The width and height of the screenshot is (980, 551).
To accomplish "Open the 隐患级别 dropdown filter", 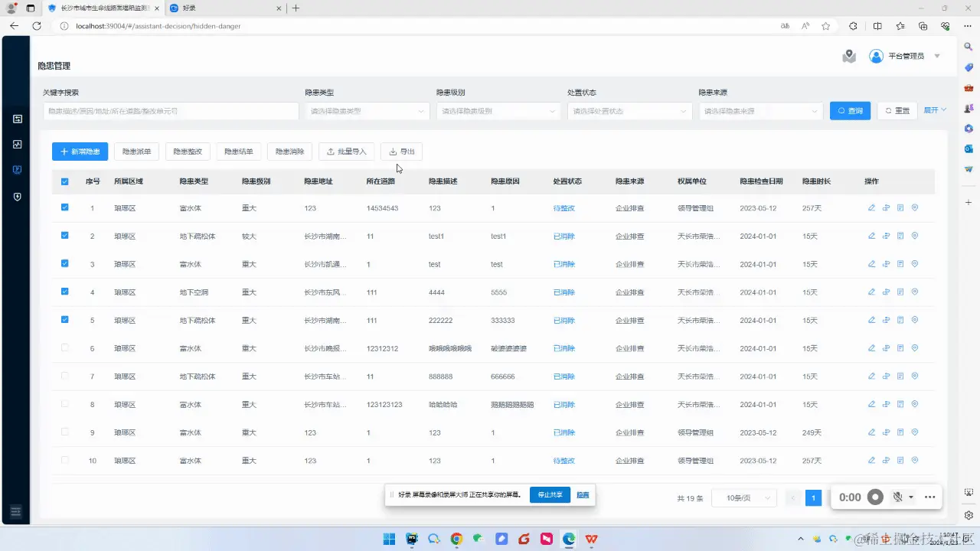I will (498, 111).
